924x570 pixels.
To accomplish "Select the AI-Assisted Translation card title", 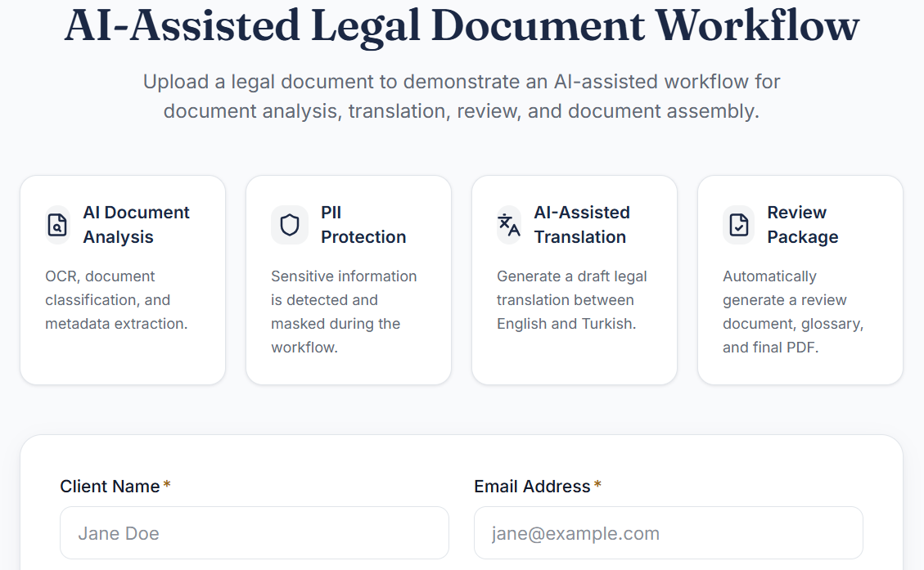I will click(582, 224).
